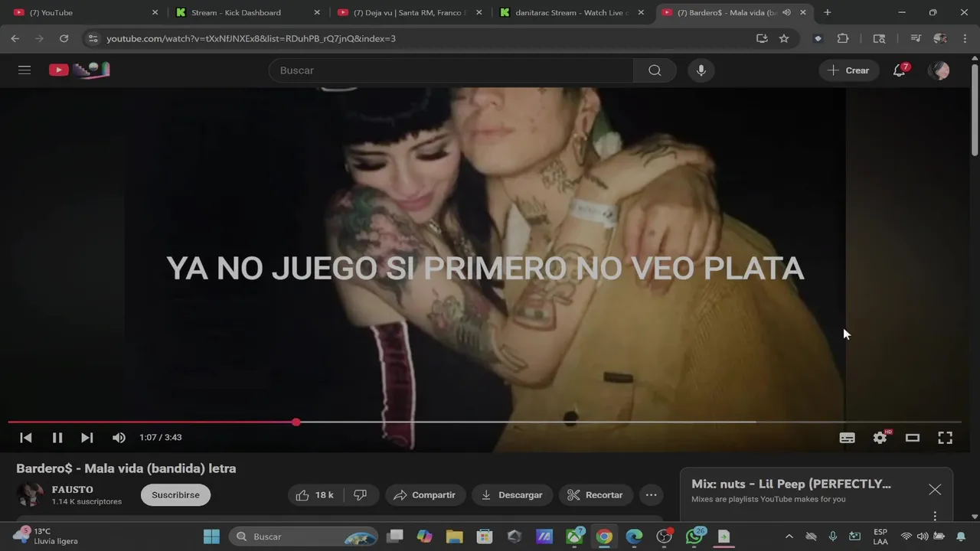Open WhatsApp from the taskbar
980x551 pixels.
tap(694, 536)
